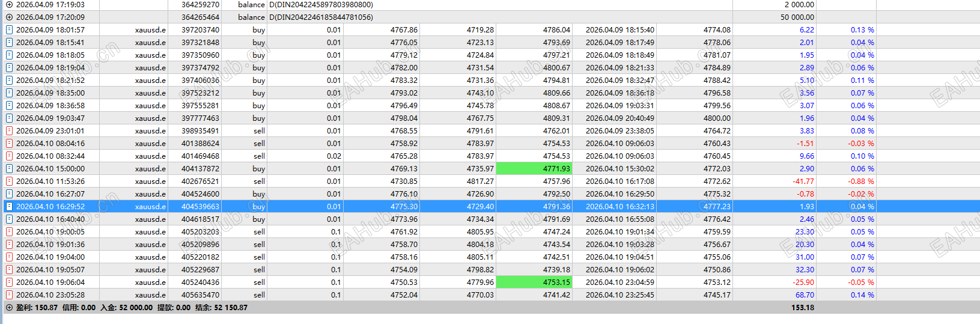Screen dimensions: 980x324
Task: Click the order icon beside 2026.04.09 18:19:04
Action: click(9, 67)
